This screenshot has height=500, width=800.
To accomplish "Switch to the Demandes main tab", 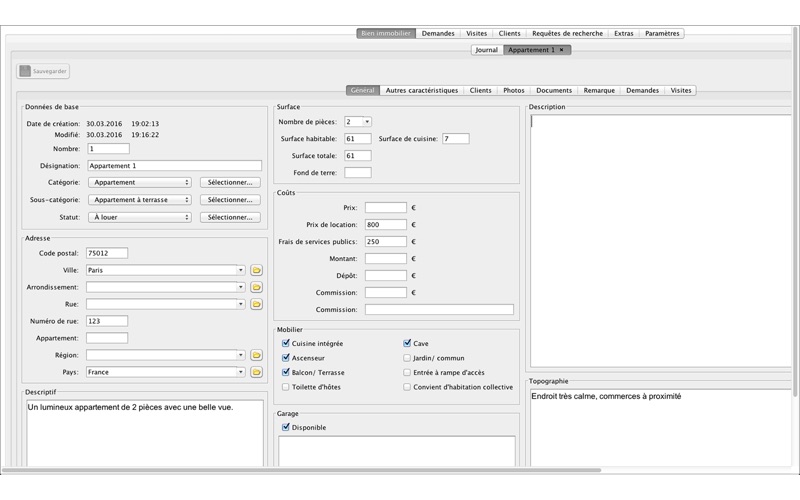I will (x=438, y=33).
